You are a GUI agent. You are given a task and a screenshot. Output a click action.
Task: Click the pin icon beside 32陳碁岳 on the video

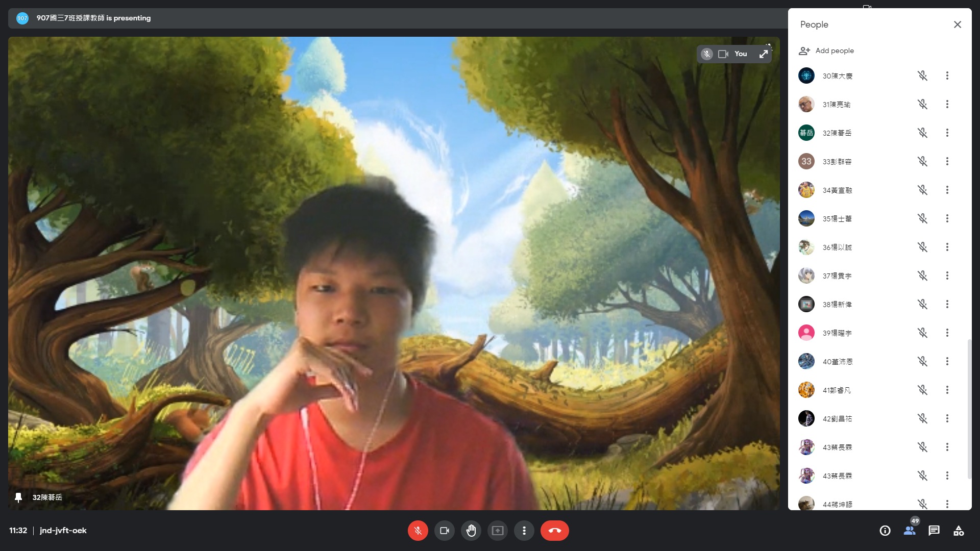(x=18, y=497)
